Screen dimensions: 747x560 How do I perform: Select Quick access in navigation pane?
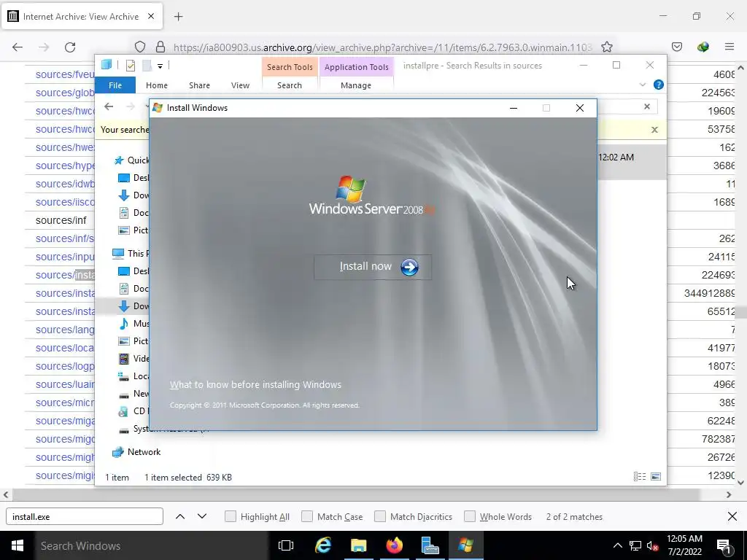coord(131,160)
